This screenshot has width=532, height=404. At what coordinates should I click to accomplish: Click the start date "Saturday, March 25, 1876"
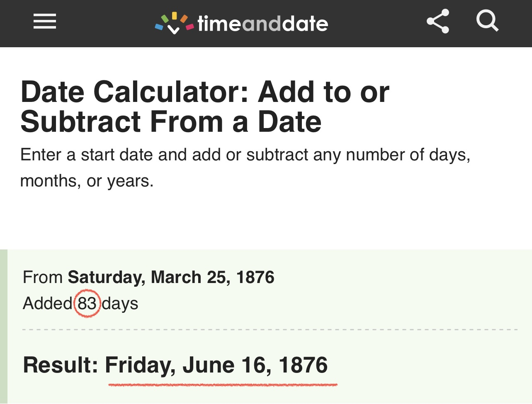tap(171, 277)
